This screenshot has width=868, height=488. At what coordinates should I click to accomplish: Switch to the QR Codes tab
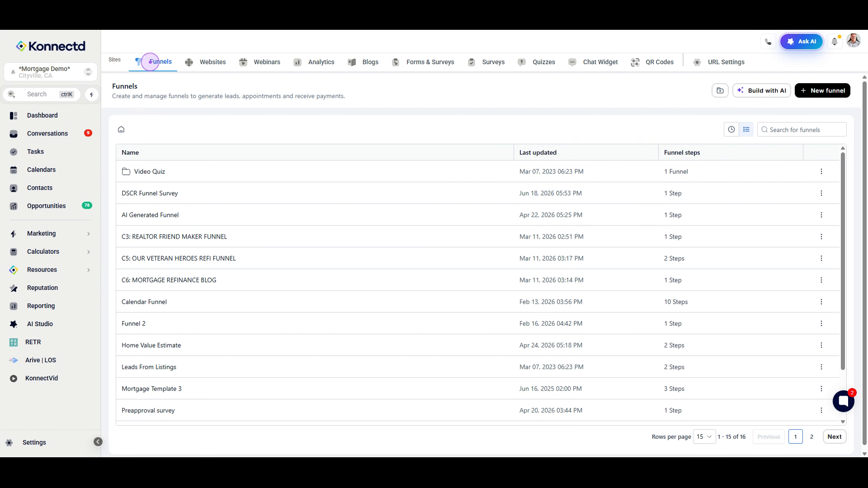coord(652,62)
